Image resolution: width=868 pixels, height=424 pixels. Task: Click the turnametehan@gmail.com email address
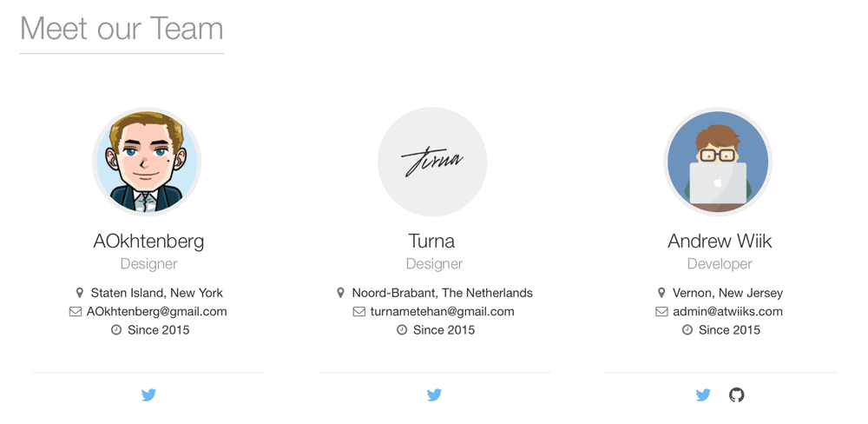[x=442, y=312]
